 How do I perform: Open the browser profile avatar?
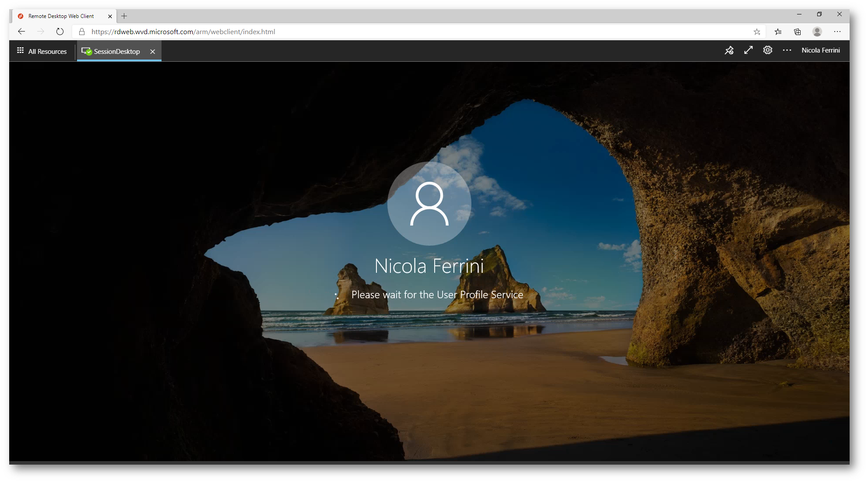pyautogui.click(x=817, y=32)
